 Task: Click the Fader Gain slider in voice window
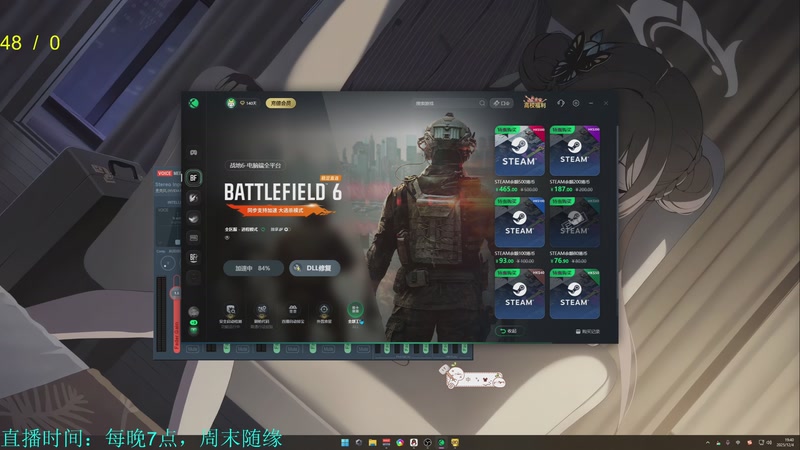[x=176, y=314]
